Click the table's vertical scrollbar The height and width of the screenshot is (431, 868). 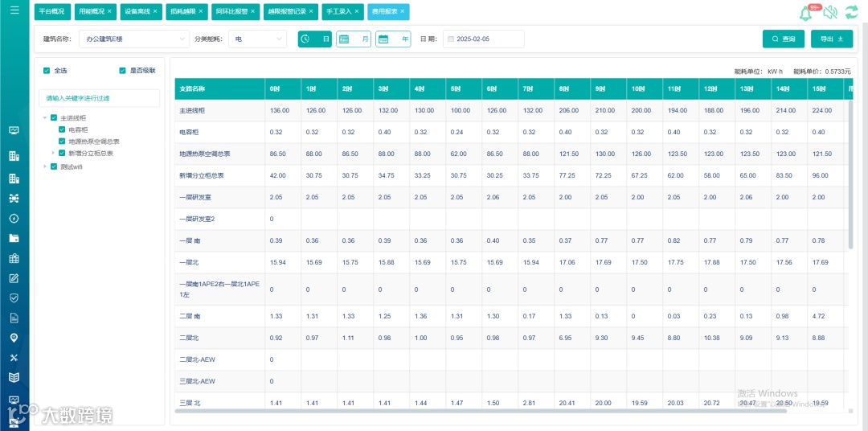851,174
